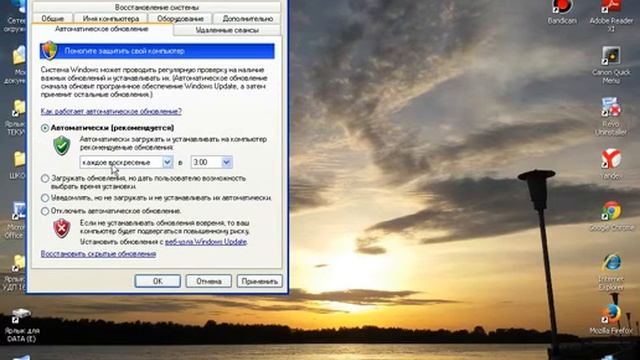This screenshot has height=360, width=640.
Task: Click Восстановить скрытые обновления link
Action: point(98,254)
